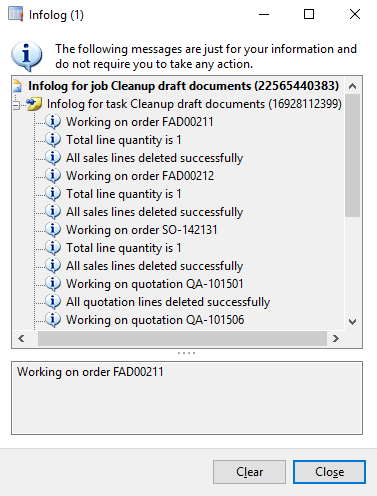Click the horizontal scrollbar thumb
The width and height of the screenshot is (377, 496).
click(182, 339)
